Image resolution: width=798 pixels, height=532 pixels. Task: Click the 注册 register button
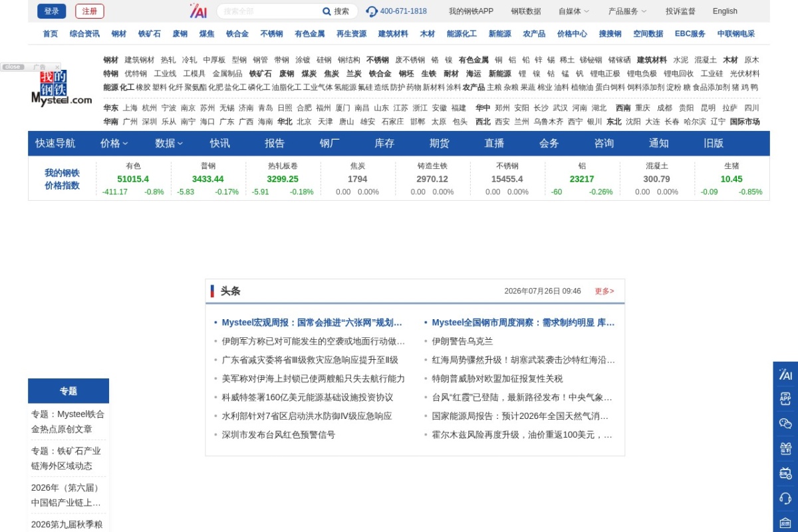tap(90, 11)
